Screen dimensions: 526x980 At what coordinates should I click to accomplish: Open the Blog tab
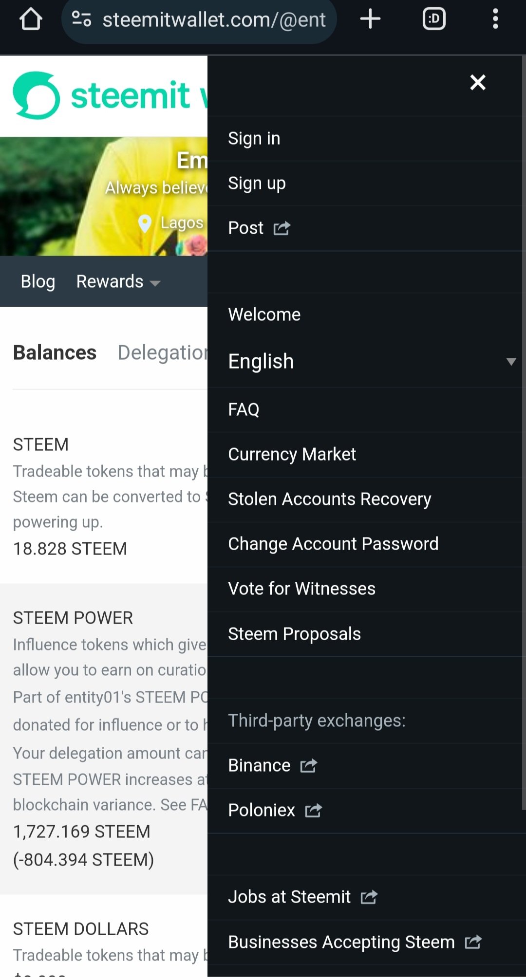pyautogui.click(x=38, y=281)
